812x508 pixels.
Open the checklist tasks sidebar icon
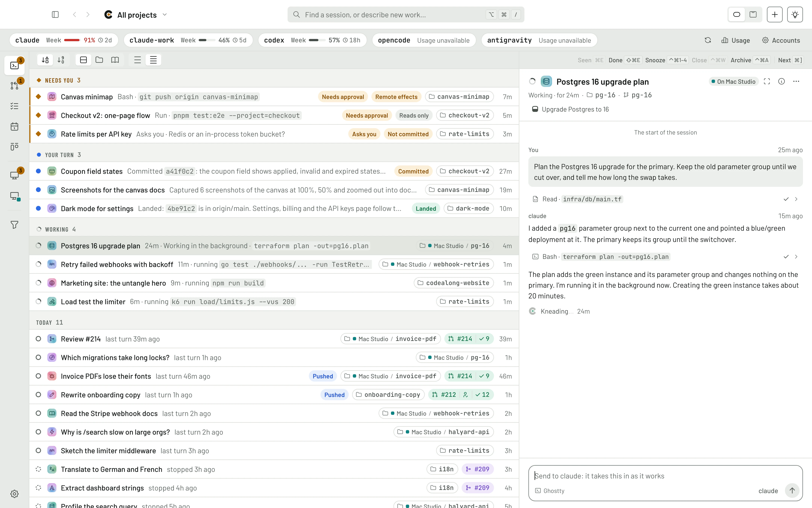[14, 106]
